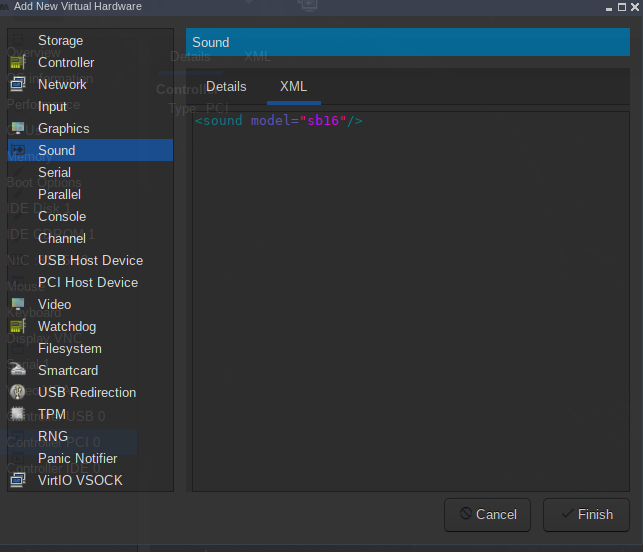Click the Cancel button's prohibition icon
The width and height of the screenshot is (643, 552).
(x=465, y=513)
